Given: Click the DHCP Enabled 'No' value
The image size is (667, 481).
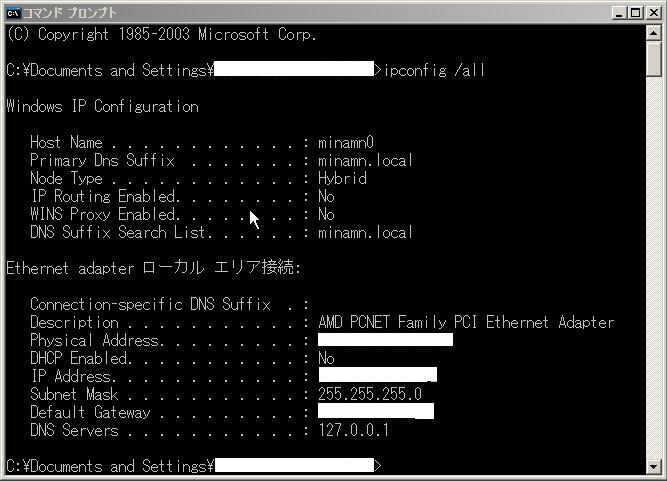Looking at the screenshot, I should click(326, 358).
